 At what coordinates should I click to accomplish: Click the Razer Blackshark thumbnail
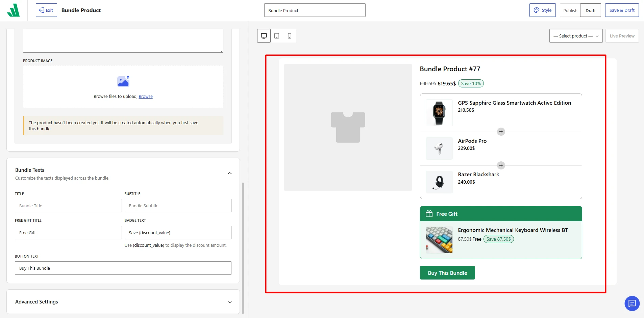click(439, 182)
